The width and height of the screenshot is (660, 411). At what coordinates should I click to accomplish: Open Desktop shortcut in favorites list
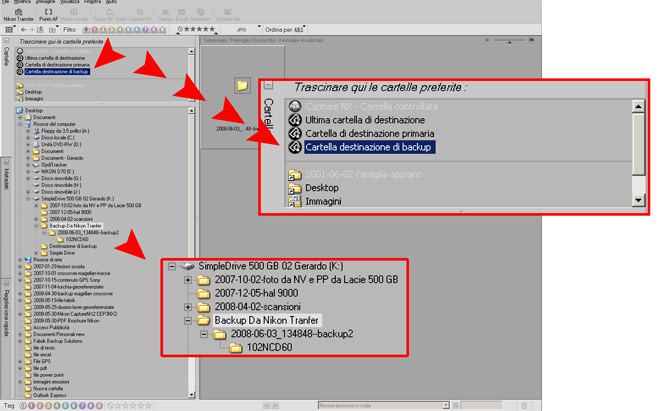point(33,92)
